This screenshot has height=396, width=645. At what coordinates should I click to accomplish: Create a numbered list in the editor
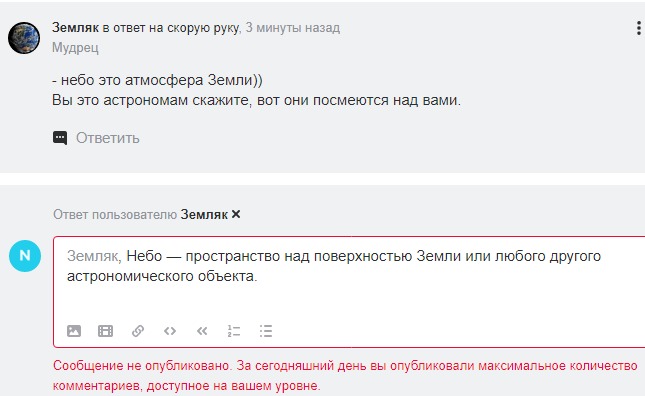coord(234,331)
